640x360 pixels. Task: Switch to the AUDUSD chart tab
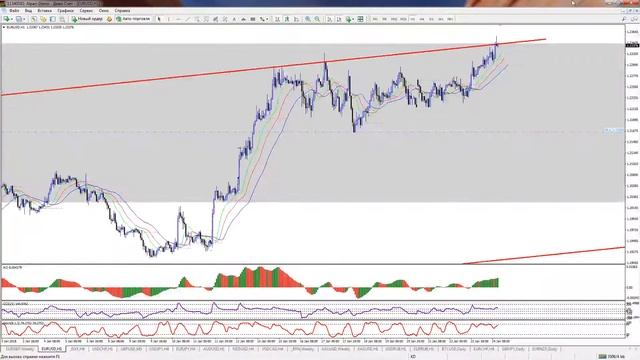tap(212, 349)
